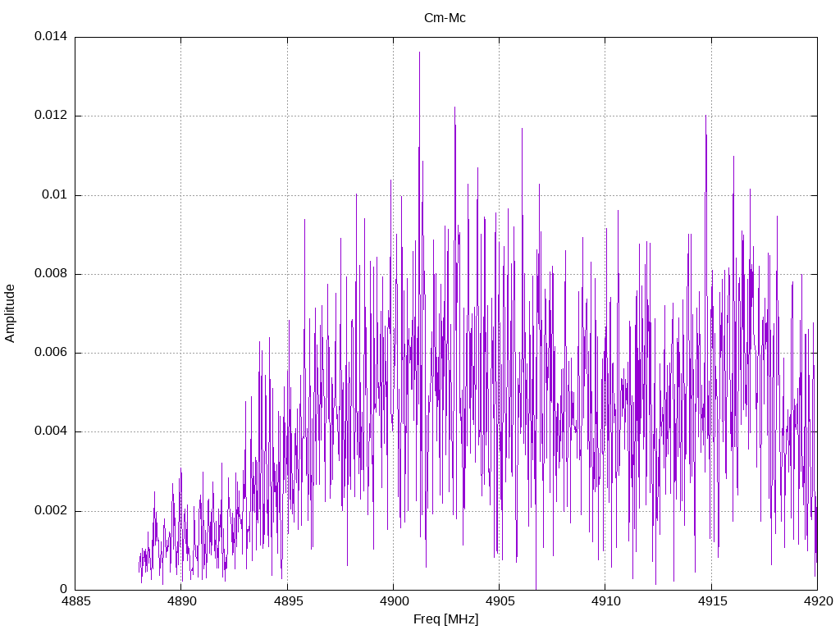Click the plot title 'Cm-Mc'
The image size is (840, 630).
click(445, 18)
